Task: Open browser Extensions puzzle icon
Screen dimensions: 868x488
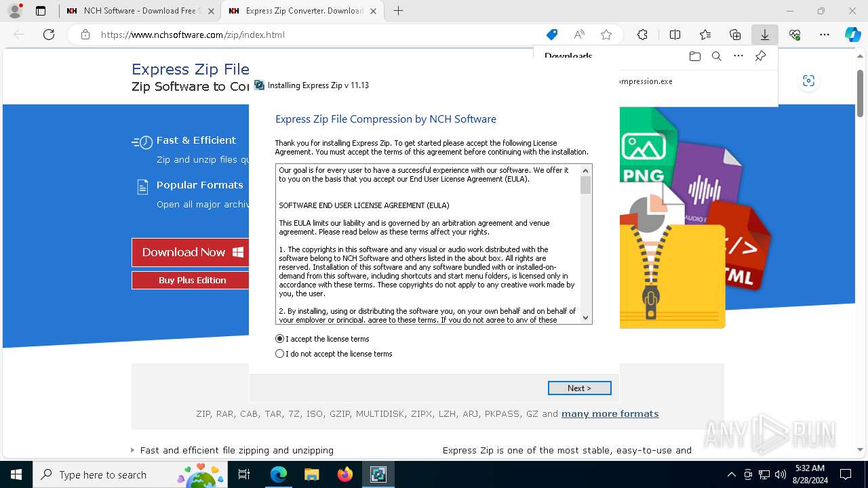Action: 642,35
